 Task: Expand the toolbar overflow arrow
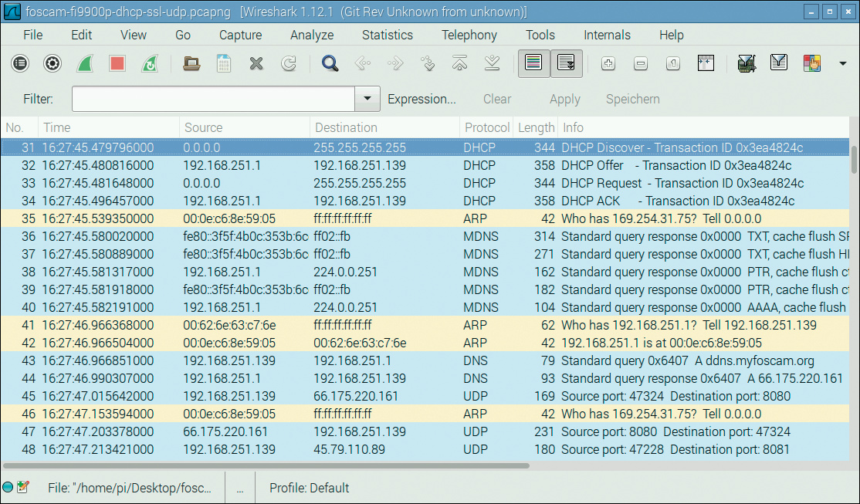pos(842,64)
